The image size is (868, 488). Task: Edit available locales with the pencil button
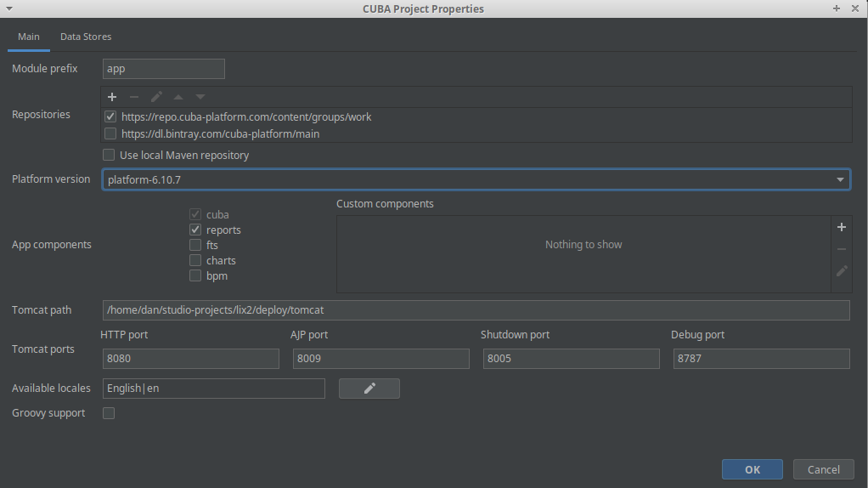pyautogui.click(x=369, y=389)
